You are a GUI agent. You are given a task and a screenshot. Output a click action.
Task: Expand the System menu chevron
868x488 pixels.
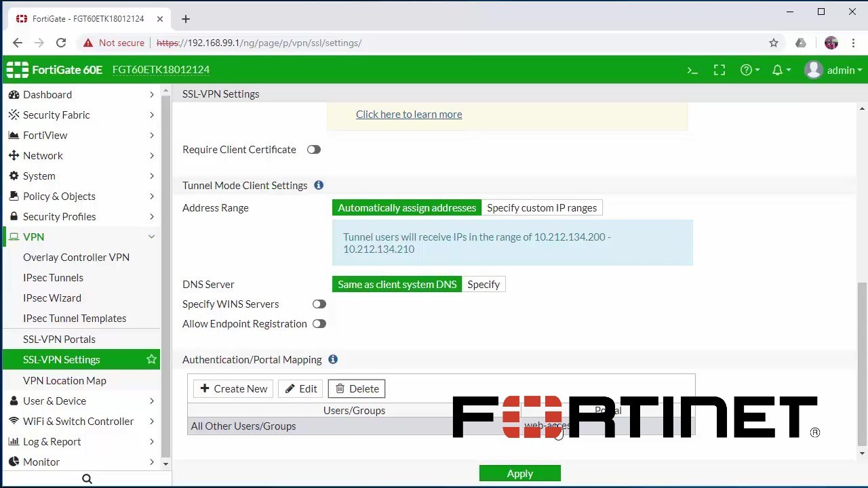(x=152, y=176)
